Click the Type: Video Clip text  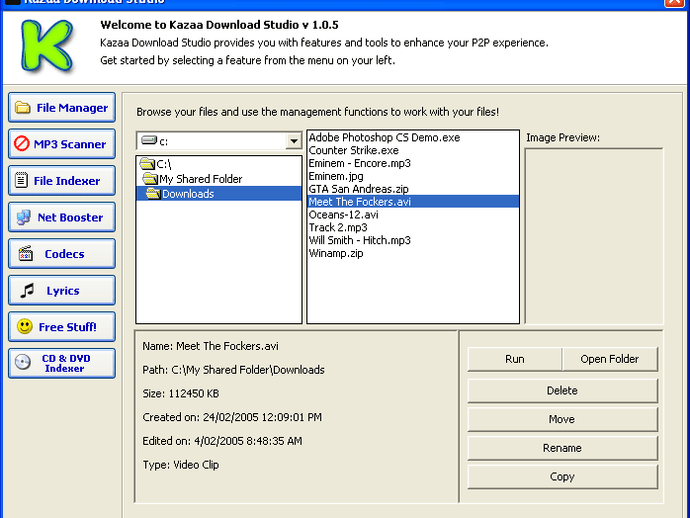(x=180, y=465)
